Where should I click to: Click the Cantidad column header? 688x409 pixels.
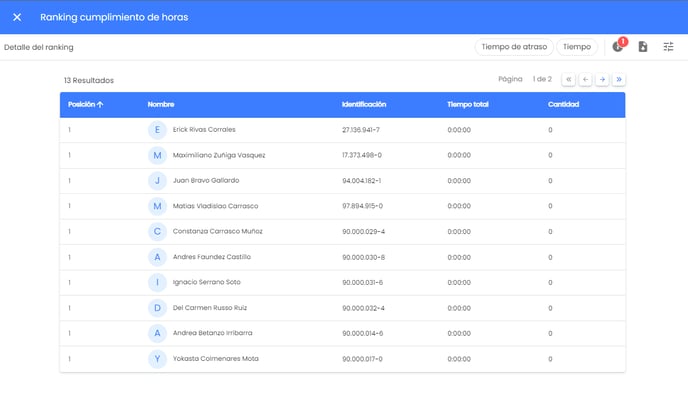click(563, 104)
